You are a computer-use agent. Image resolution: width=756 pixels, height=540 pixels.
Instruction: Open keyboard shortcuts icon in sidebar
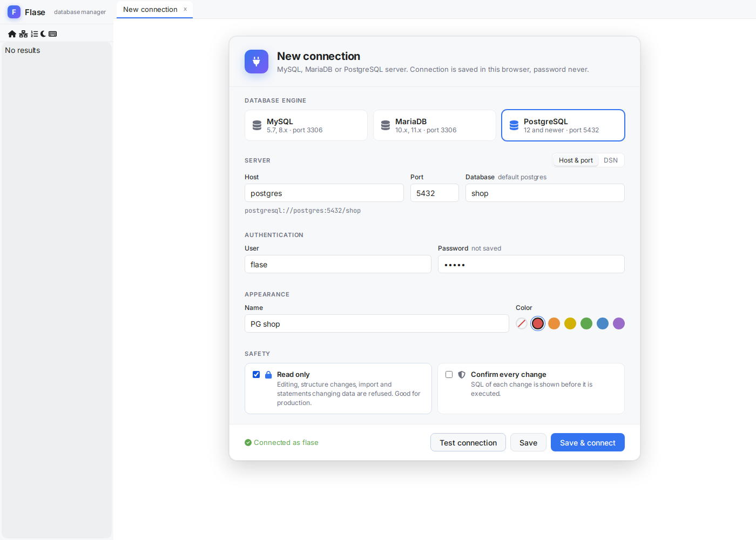52,33
